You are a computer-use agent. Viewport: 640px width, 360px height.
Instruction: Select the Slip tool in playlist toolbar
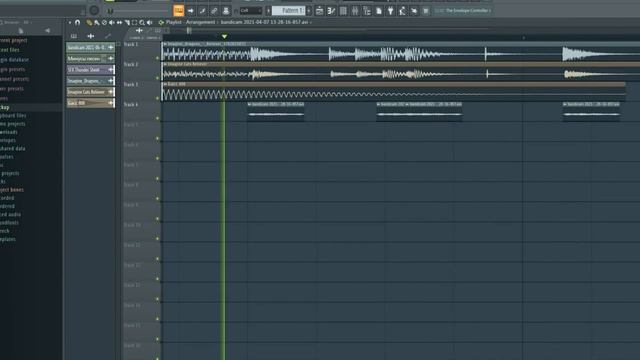[119, 22]
